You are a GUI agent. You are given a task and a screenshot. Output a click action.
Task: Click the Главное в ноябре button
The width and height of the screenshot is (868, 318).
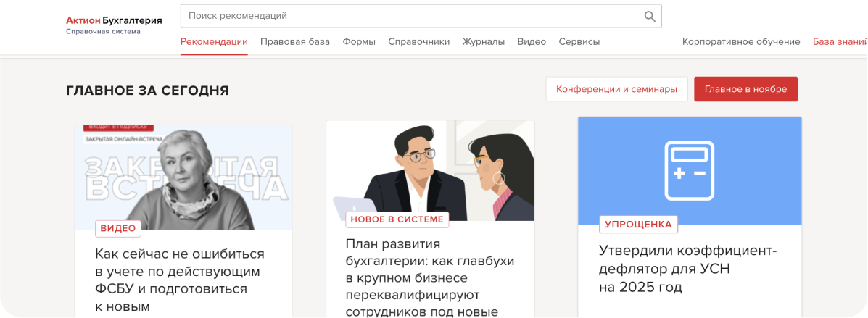(x=745, y=89)
